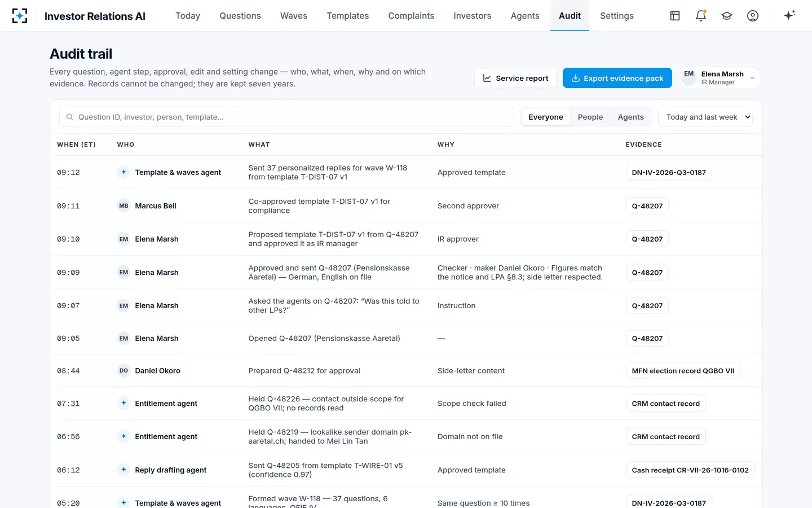Focus the Question ID, investor, person search field

[286, 117]
